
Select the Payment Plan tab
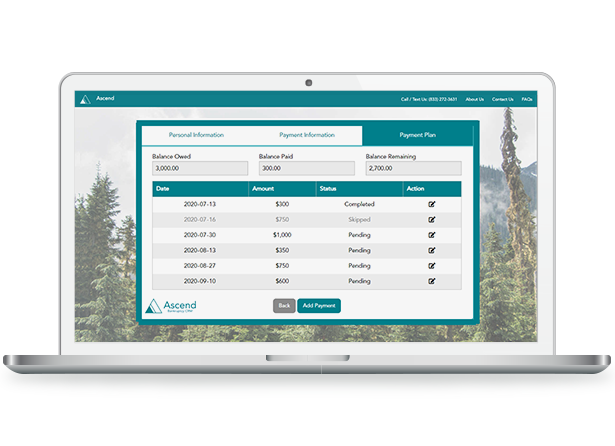tap(417, 135)
